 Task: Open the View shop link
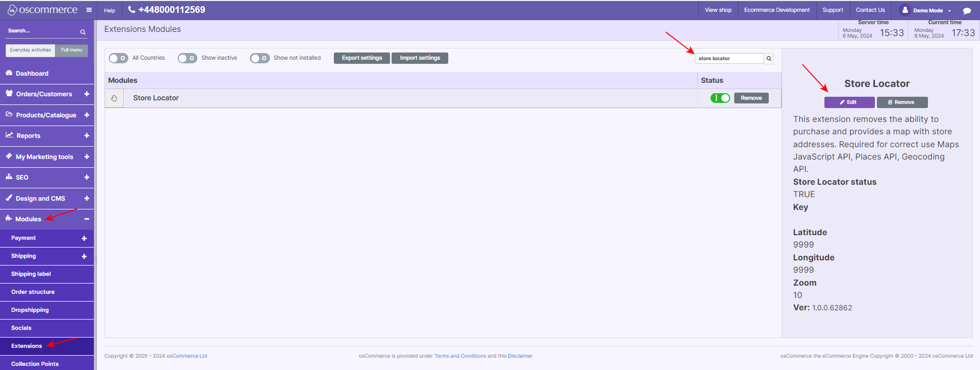click(x=718, y=10)
